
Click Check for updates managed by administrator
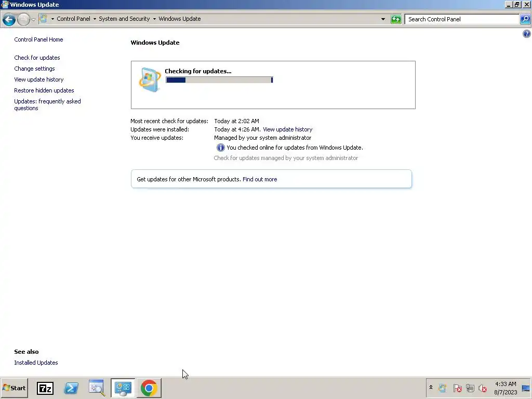click(286, 158)
